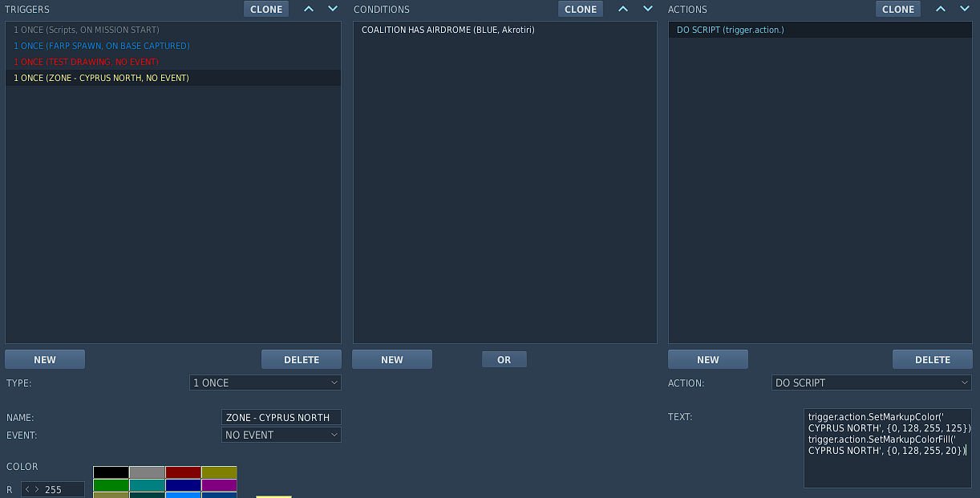Image resolution: width=980 pixels, height=498 pixels.
Task: Pick the gray color swatch
Action: (147, 472)
